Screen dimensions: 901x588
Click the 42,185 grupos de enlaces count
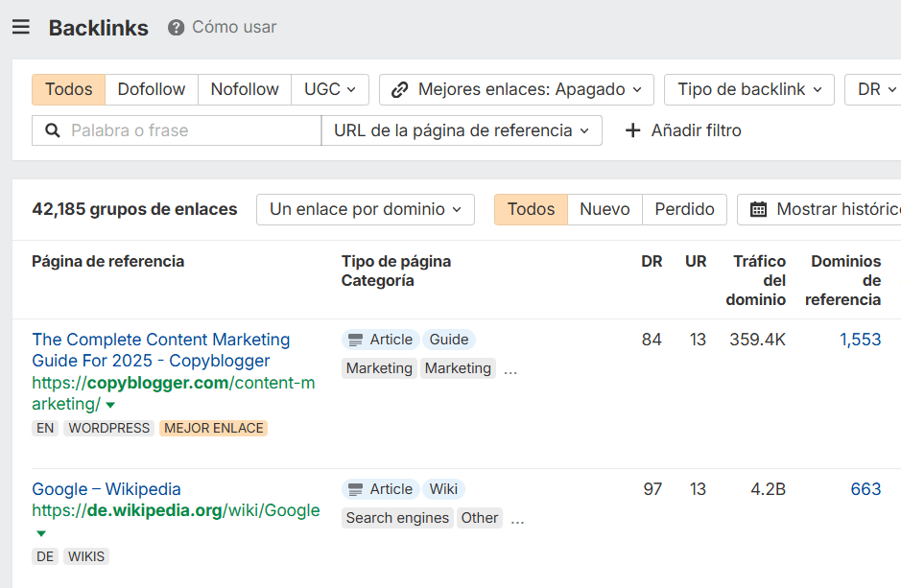coord(134,210)
